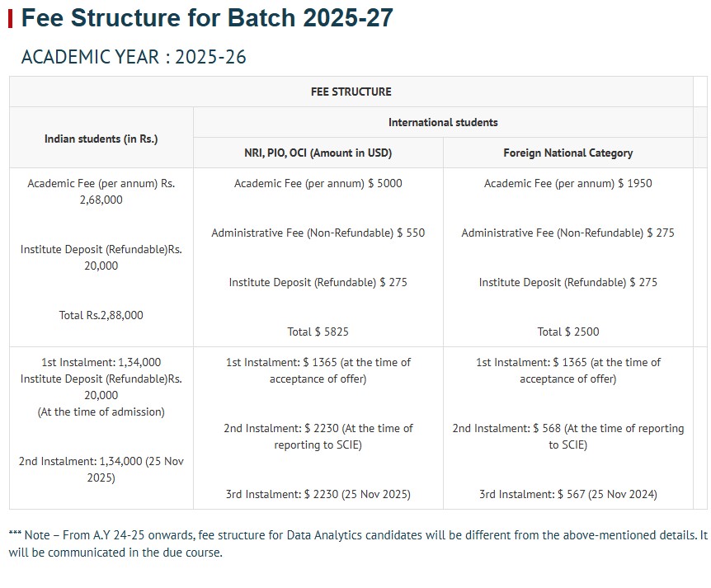
Task: Click the 'International students' header cell
Action: click(x=443, y=122)
